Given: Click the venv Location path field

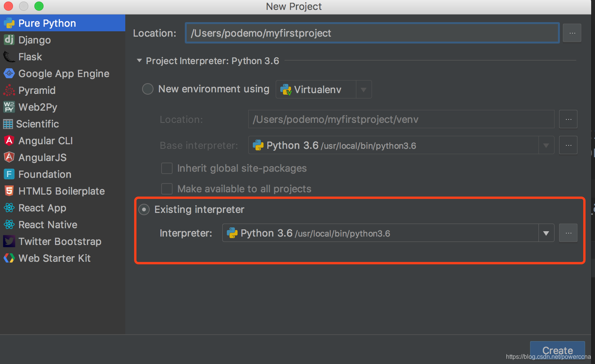Looking at the screenshot, I should click(x=401, y=119).
